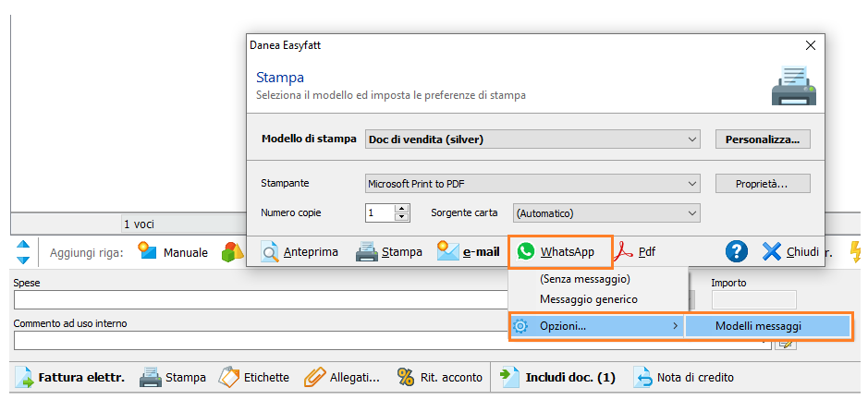This screenshot has height=400, width=868.
Task: Open the blue help question mark
Action: click(736, 251)
